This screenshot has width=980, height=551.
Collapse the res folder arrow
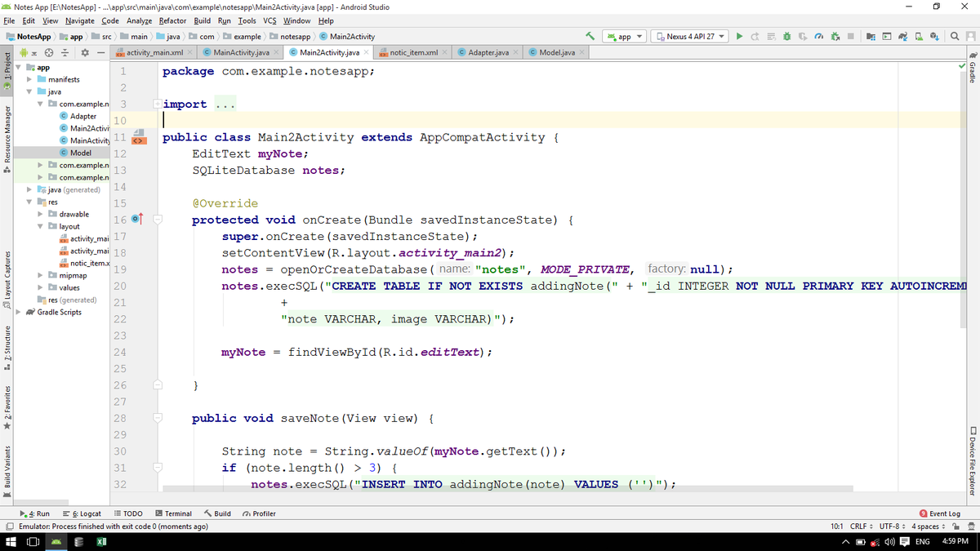[x=29, y=202]
